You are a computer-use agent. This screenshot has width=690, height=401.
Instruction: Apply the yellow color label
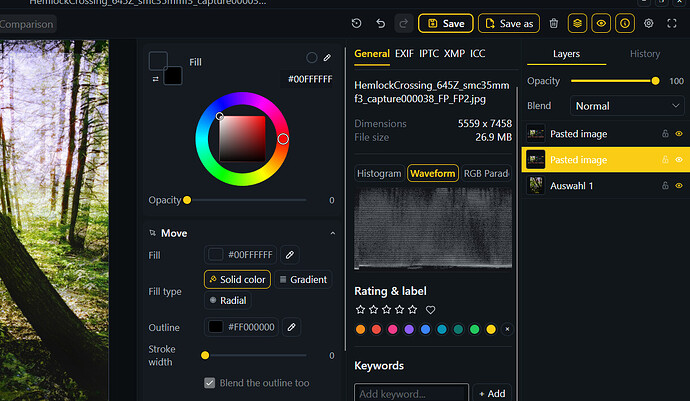[x=491, y=329]
